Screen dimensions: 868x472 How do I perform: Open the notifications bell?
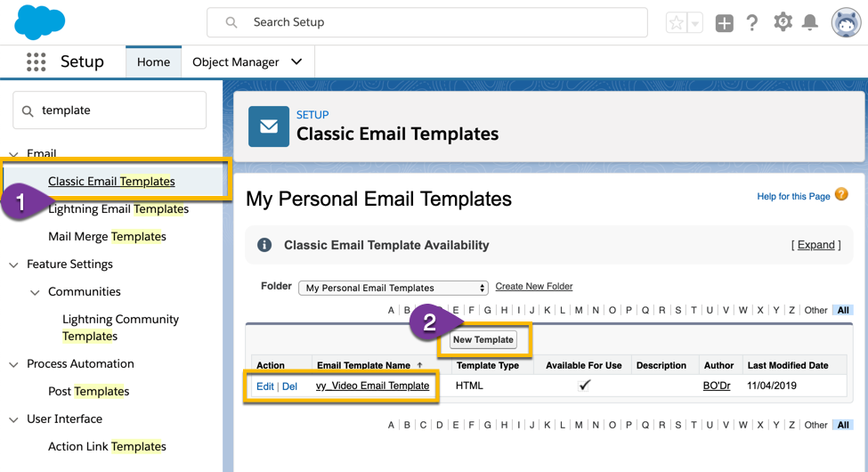coord(810,22)
